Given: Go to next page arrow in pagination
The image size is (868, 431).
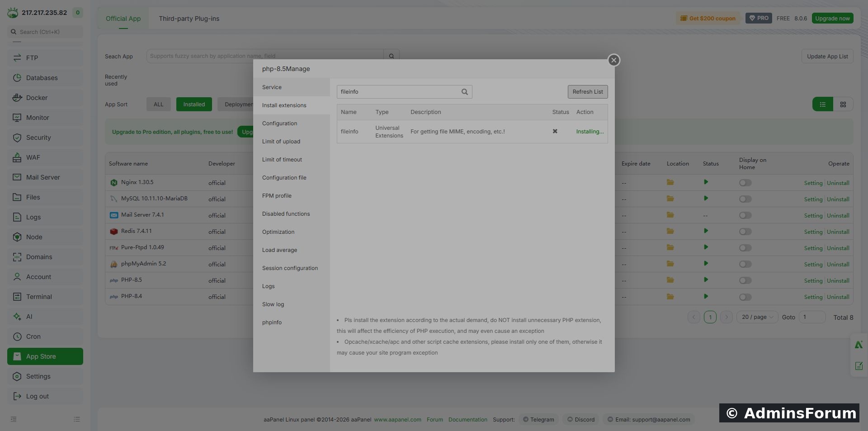Looking at the screenshot, I should (726, 317).
